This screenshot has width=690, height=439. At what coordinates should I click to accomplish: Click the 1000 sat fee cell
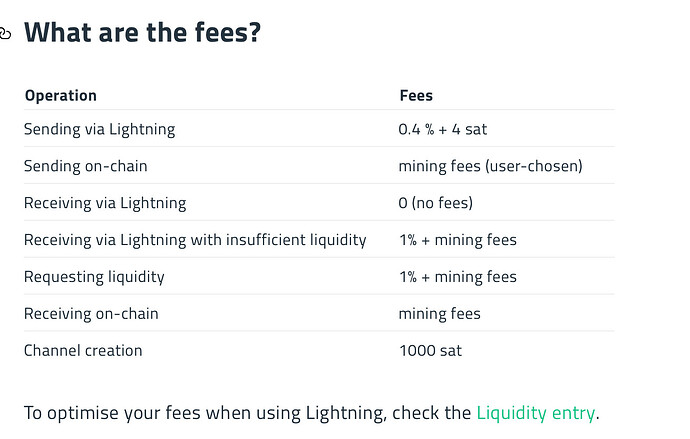point(430,351)
